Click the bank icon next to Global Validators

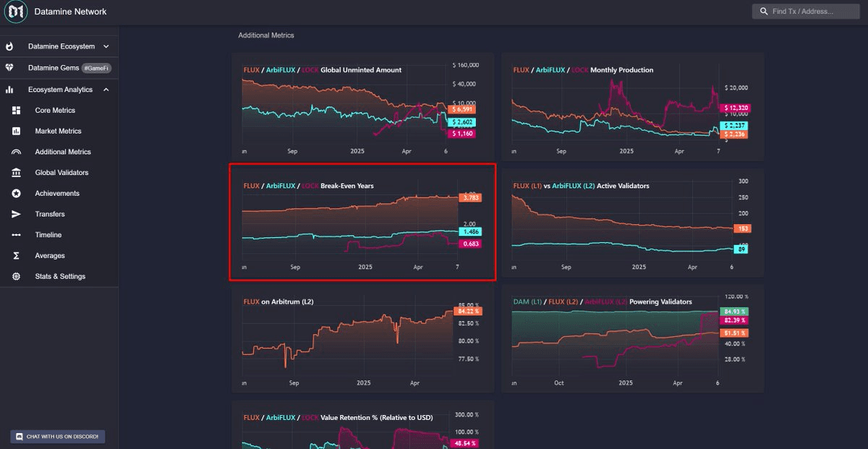(x=17, y=173)
